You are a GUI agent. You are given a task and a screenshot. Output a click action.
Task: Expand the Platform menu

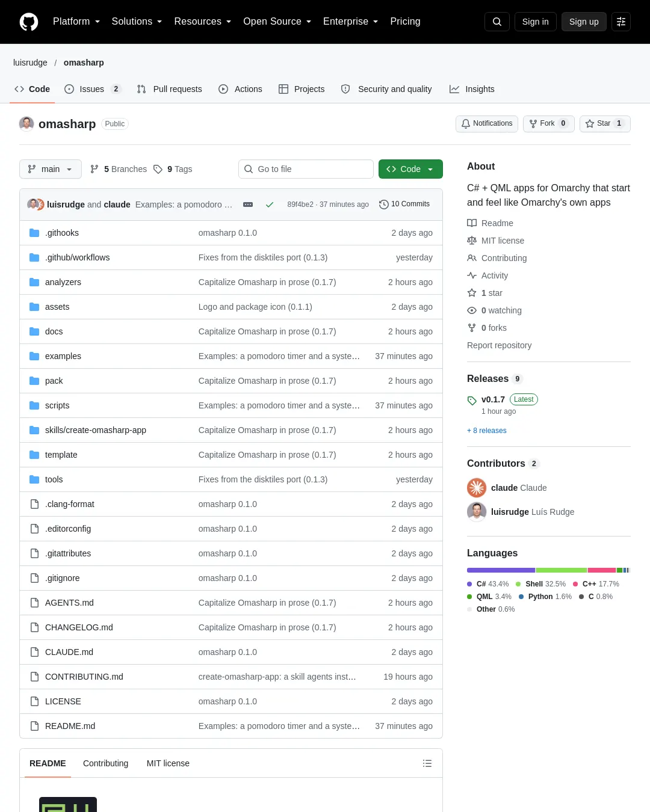[76, 22]
